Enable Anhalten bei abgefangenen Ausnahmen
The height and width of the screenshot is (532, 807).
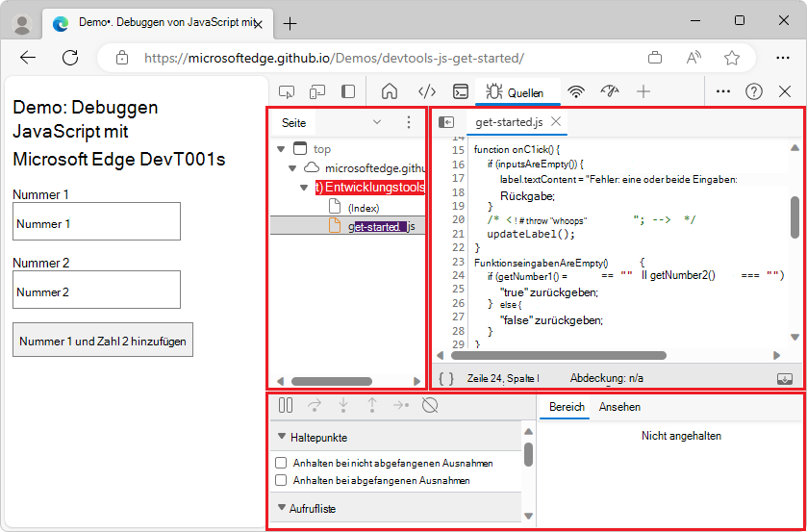pyautogui.click(x=281, y=480)
